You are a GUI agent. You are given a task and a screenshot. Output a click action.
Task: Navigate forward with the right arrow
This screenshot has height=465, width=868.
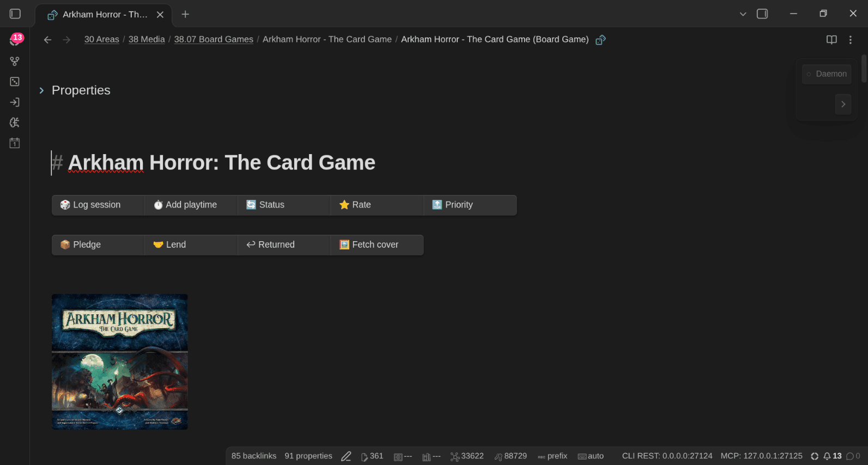(x=66, y=40)
